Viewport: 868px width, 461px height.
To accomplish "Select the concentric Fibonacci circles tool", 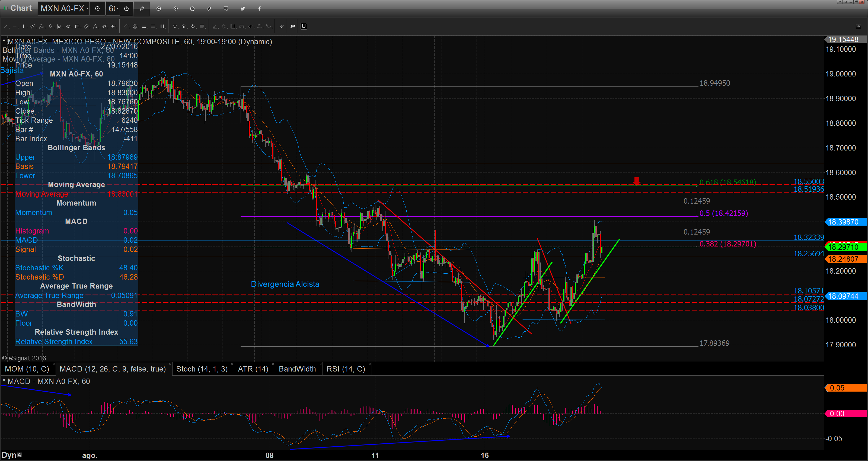I will coord(135,26).
